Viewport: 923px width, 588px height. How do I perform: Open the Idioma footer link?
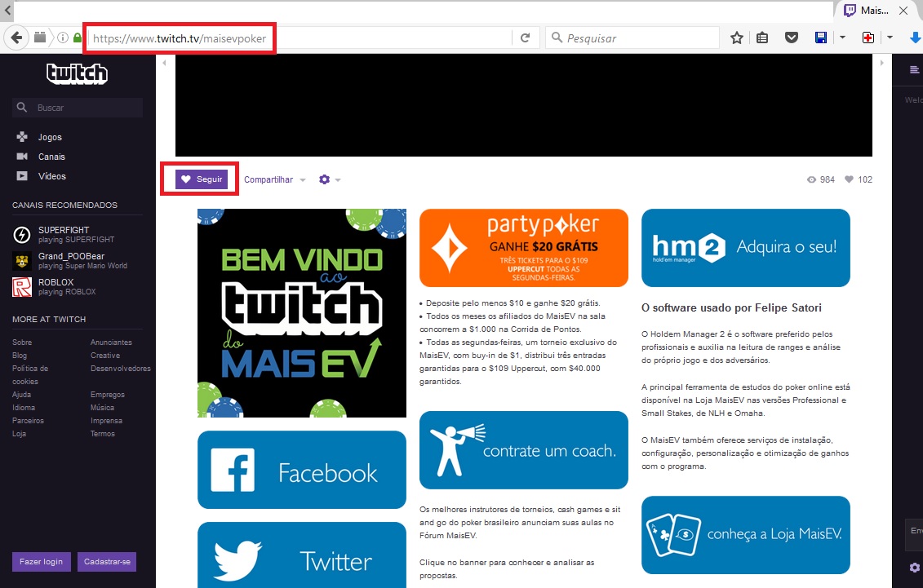click(24, 408)
